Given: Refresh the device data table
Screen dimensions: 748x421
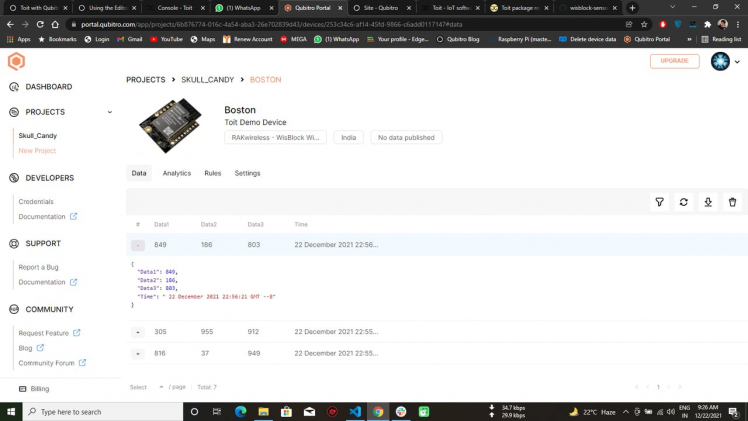Looking at the screenshot, I should point(684,202).
